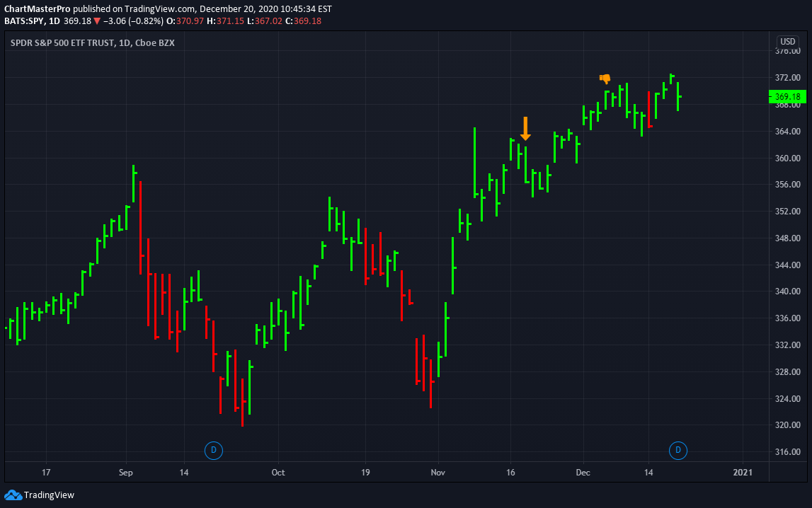Click the 332.00 price axis label
812x508 pixels.
[788, 345]
